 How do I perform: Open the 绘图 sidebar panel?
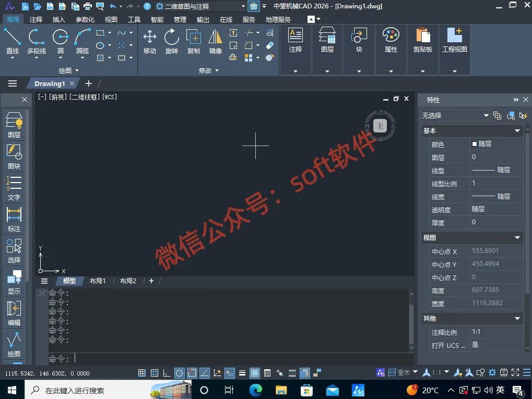click(14, 344)
